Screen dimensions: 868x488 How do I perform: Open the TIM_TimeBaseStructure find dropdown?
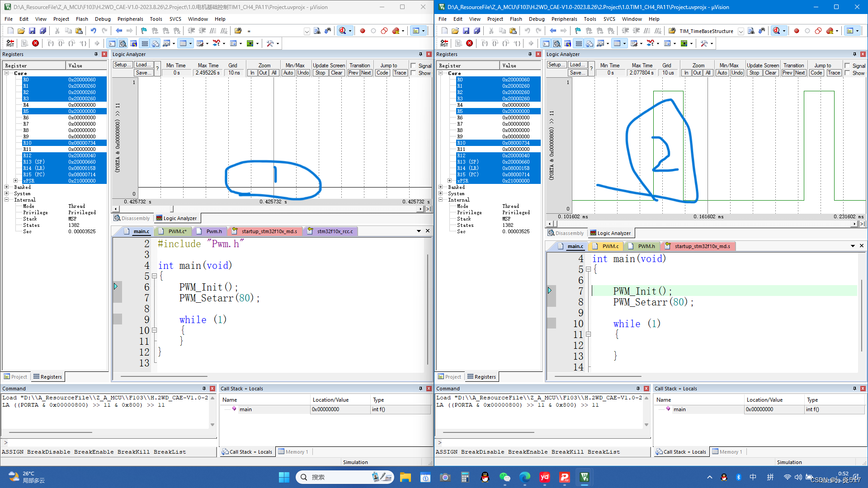click(x=741, y=31)
